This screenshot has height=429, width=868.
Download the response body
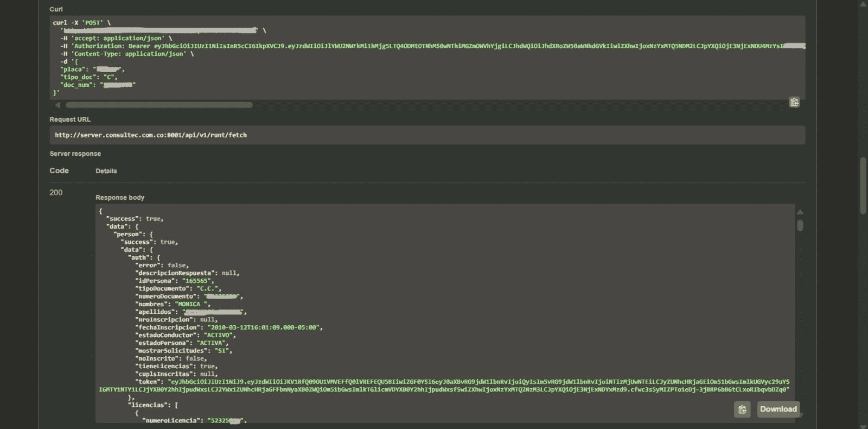(778, 409)
